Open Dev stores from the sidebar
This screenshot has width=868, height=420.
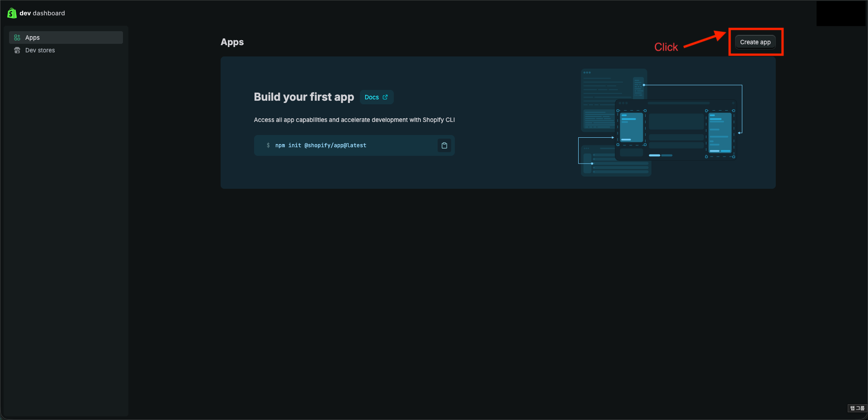(x=40, y=50)
